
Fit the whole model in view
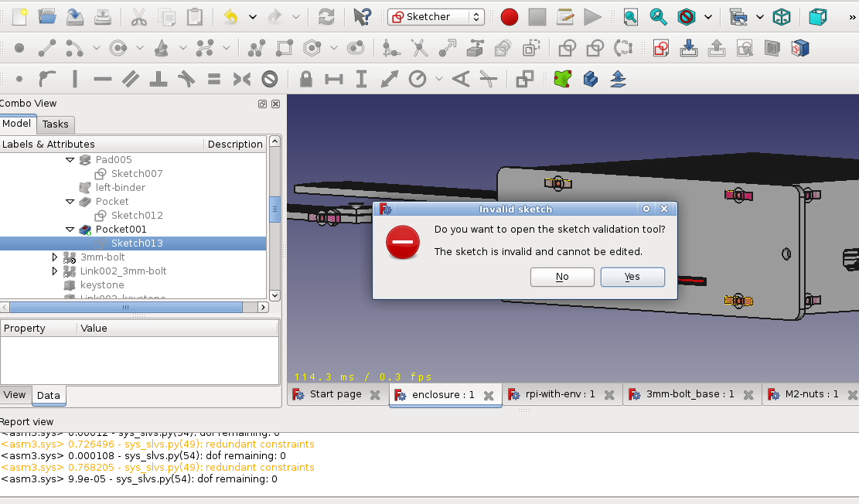click(x=630, y=16)
